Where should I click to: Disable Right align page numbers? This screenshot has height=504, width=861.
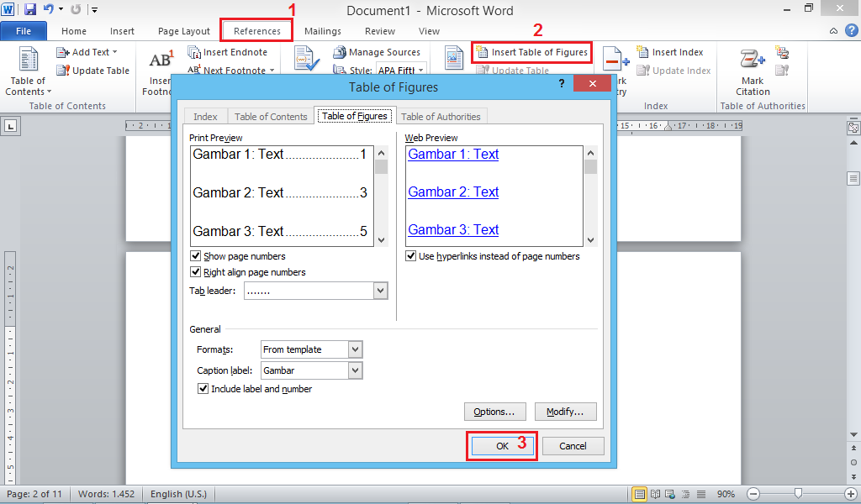(195, 270)
